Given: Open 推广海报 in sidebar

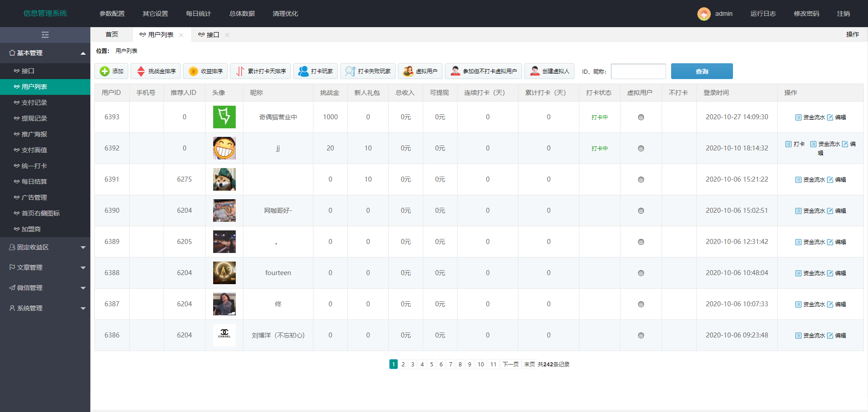Looking at the screenshot, I should 45,134.
